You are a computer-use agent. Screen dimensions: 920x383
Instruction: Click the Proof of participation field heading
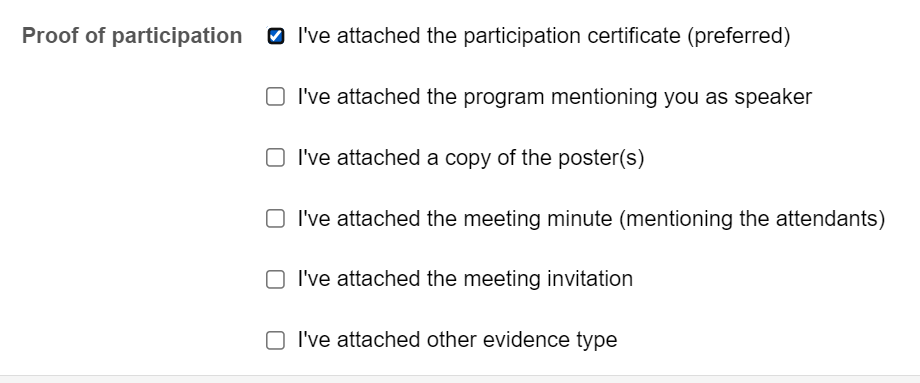[x=132, y=36]
